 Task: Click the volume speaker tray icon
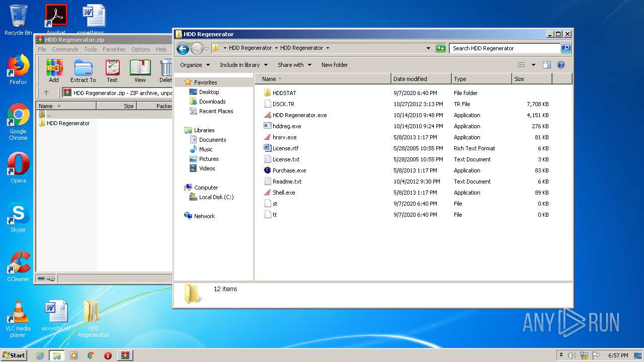(x=572, y=355)
